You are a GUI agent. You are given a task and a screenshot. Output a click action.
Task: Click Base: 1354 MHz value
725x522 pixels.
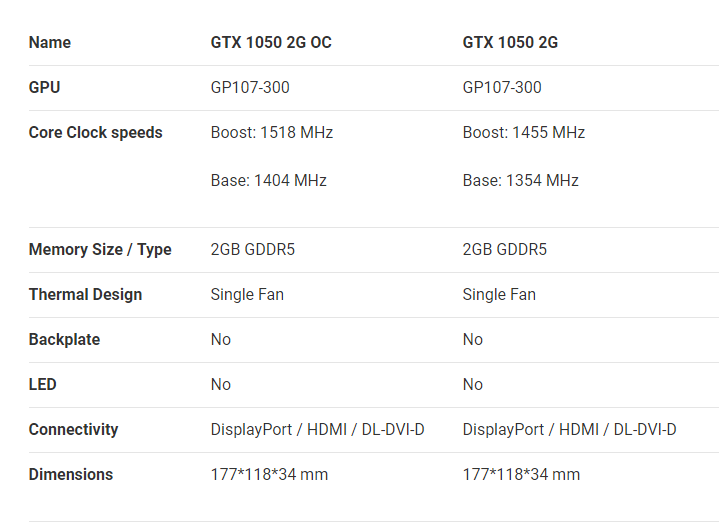pos(521,180)
